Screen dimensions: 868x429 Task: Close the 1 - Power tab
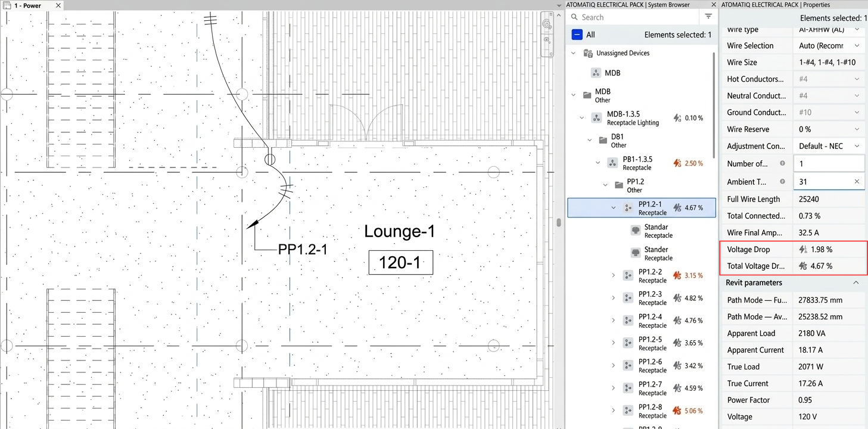coord(58,5)
